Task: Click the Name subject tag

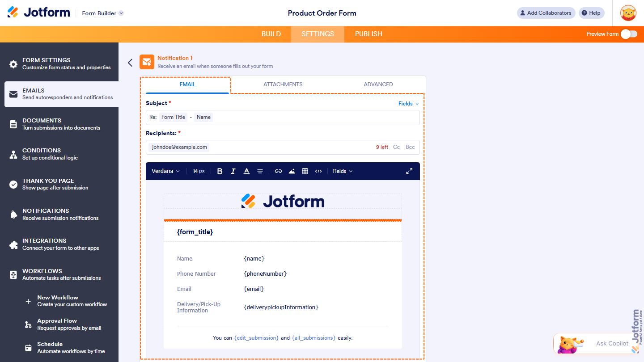Action: tap(203, 117)
